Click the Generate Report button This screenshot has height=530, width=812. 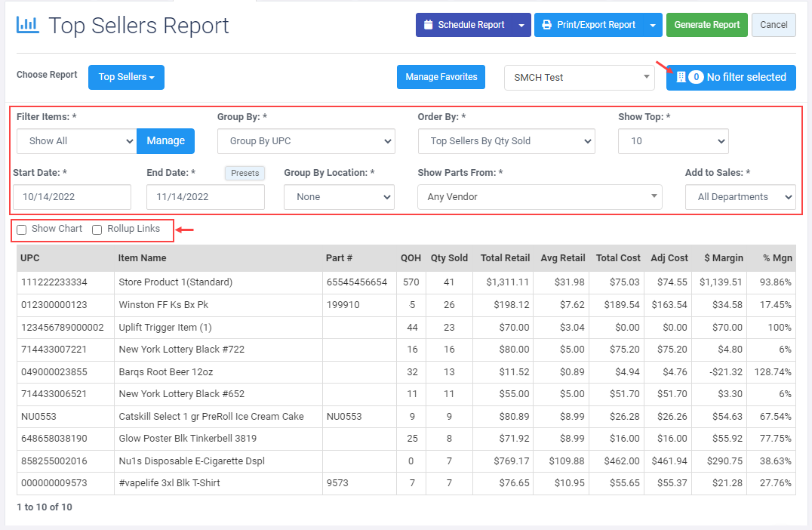pos(707,25)
